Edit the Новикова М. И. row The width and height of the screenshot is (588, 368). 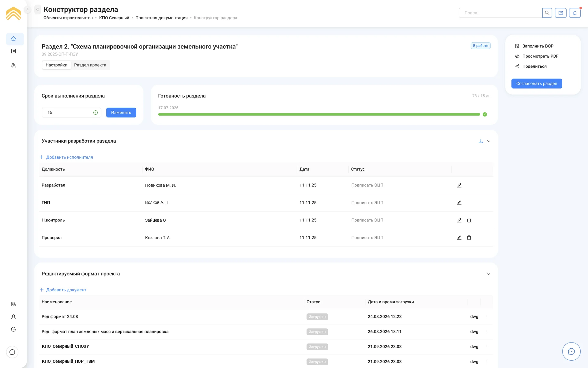coord(459,185)
